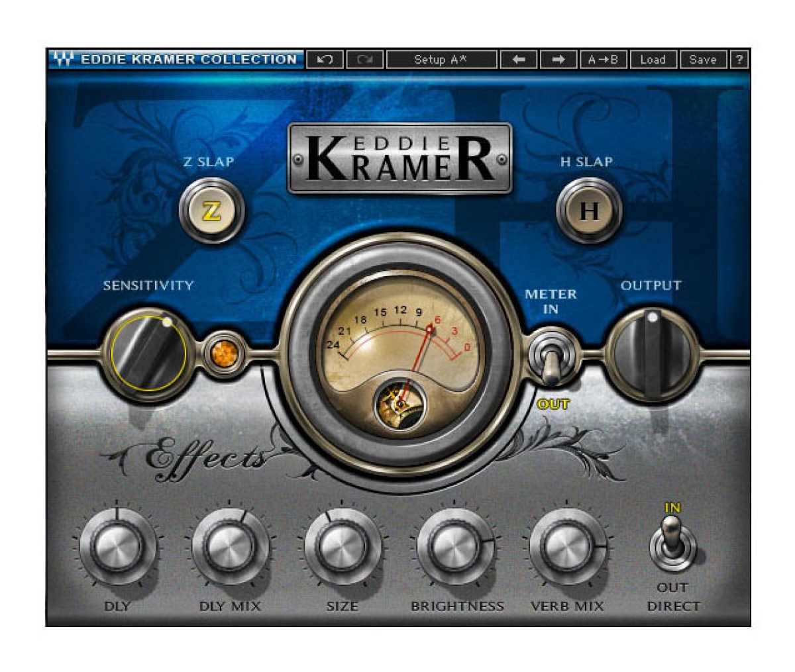Click the Save preset button
Viewport: 795px width, 672px height.
point(702,60)
